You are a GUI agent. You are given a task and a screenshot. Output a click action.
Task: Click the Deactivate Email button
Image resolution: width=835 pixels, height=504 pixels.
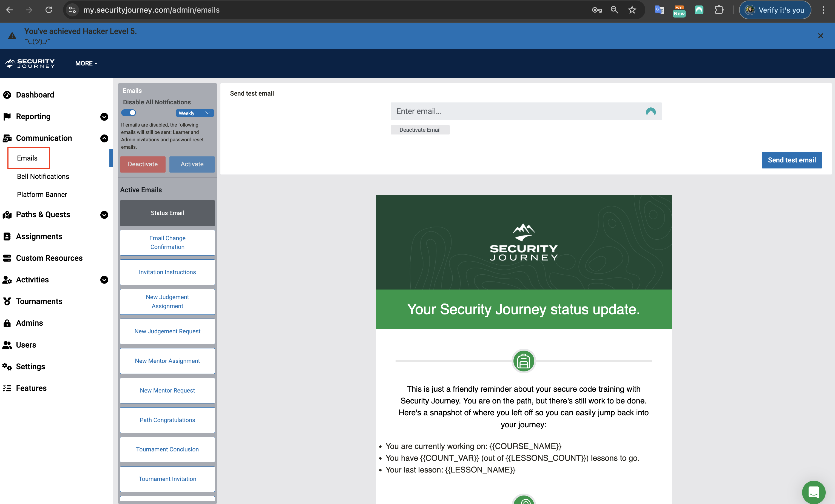pos(420,130)
